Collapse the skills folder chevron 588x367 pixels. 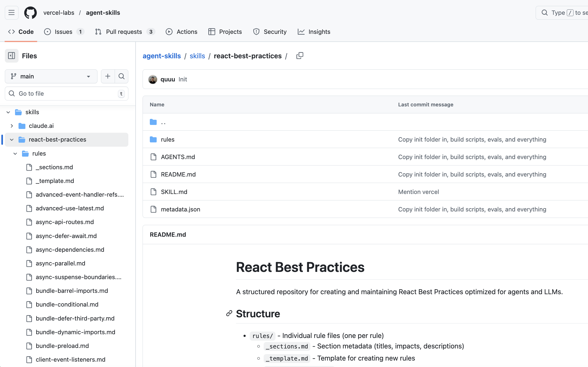(8, 112)
